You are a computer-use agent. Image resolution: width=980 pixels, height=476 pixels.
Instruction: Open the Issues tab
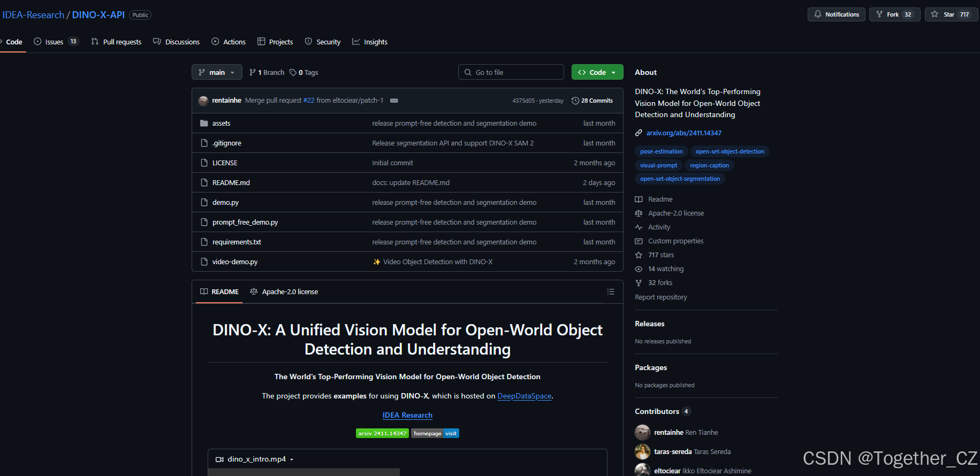tap(56, 42)
